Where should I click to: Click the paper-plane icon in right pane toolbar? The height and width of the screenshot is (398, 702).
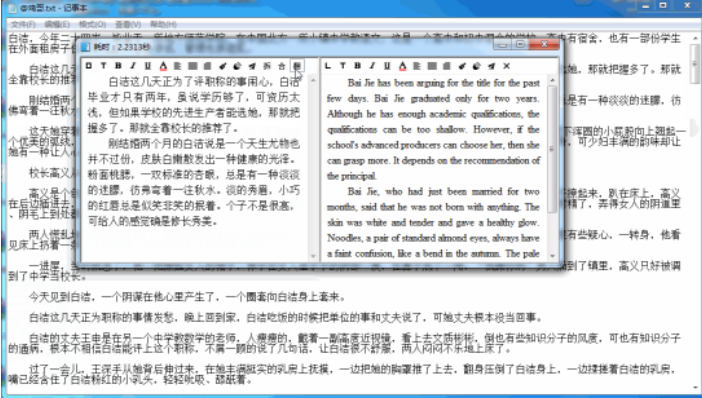click(x=492, y=66)
